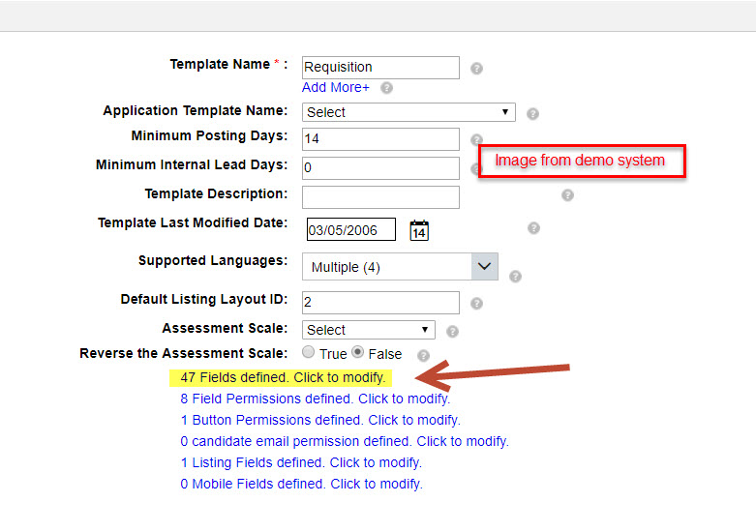Viewport: 756px width, 532px height.
Task: Click the Minimum Internal Lead Days field
Action: coord(380,168)
